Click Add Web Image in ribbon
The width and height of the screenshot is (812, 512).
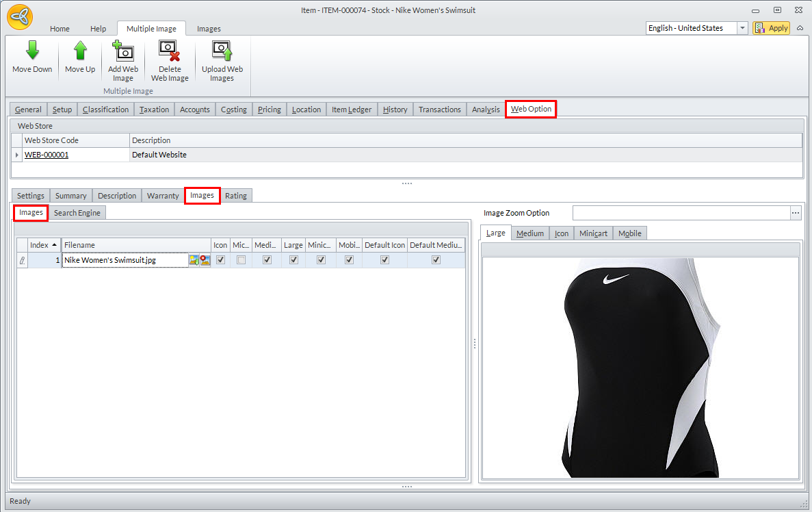[x=123, y=51]
